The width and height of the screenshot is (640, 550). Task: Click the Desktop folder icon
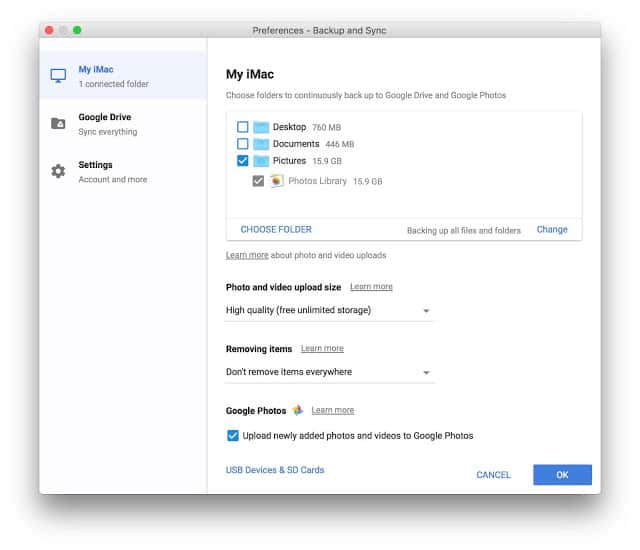(261, 127)
